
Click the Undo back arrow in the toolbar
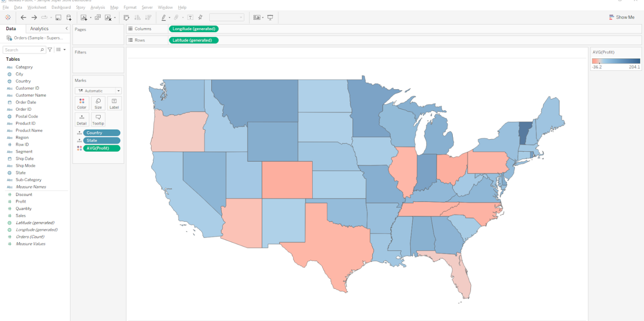click(23, 17)
